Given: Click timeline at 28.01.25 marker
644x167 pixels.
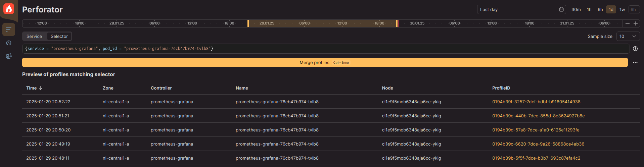Looking at the screenshot, I should pos(117,23).
